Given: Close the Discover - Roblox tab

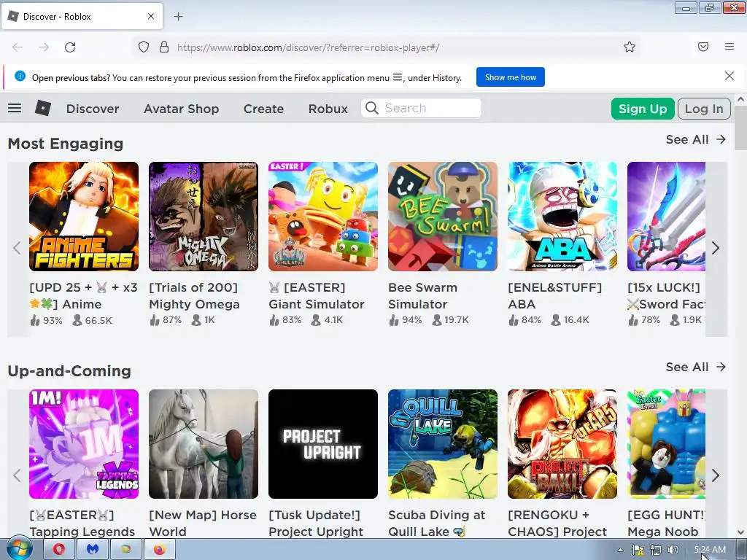Looking at the screenshot, I should tap(151, 16).
